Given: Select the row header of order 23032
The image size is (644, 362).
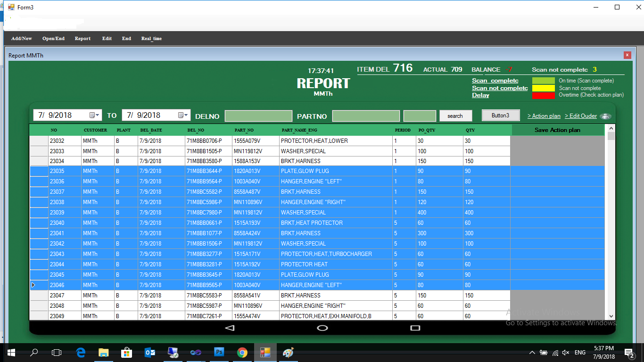Looking at the screenshot, I should pos(39,141).
